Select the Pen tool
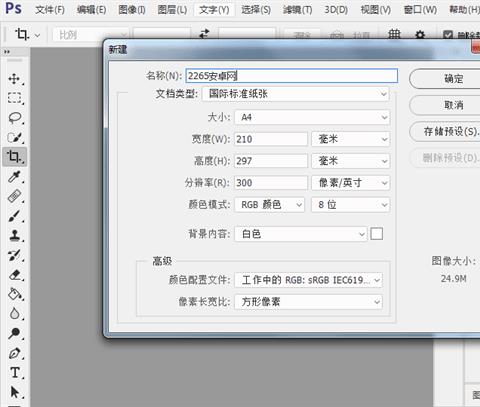This screenshot has width=480, height=407. tap(14, 353)
